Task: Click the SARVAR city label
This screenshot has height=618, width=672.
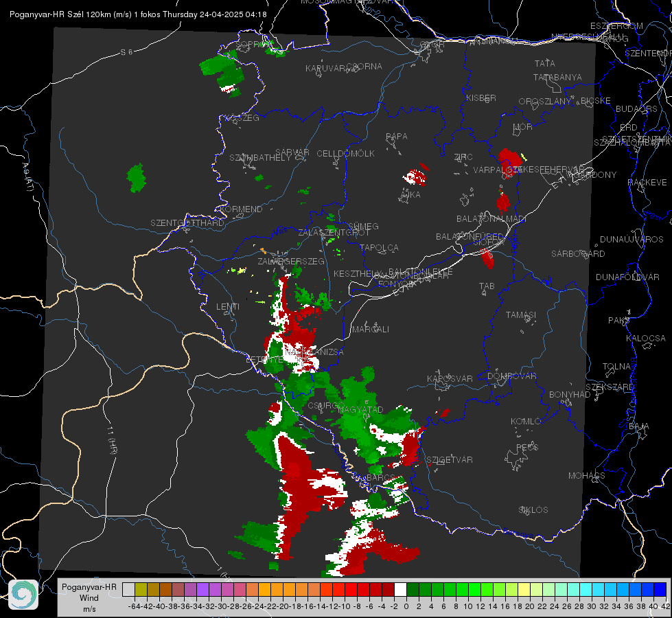Action: (292, 152)
